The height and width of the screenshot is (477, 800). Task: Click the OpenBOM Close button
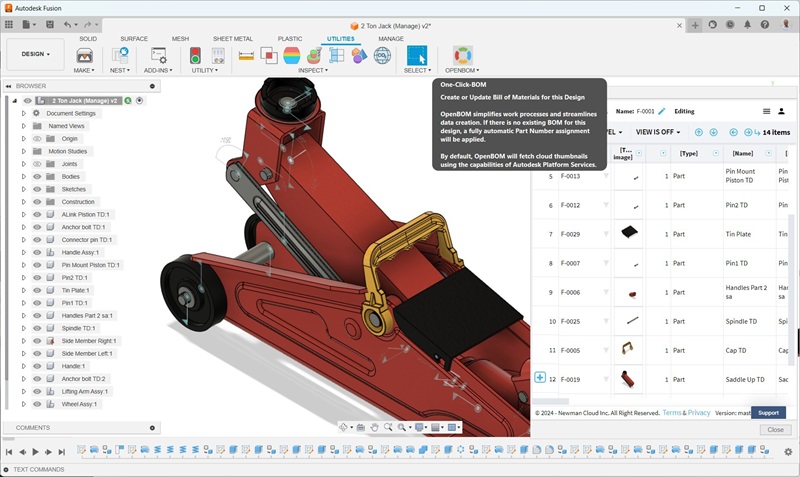click(x=775, y=430)
